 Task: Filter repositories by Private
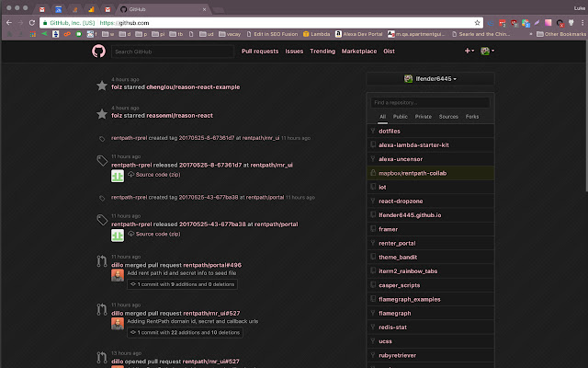pos(423,117)
